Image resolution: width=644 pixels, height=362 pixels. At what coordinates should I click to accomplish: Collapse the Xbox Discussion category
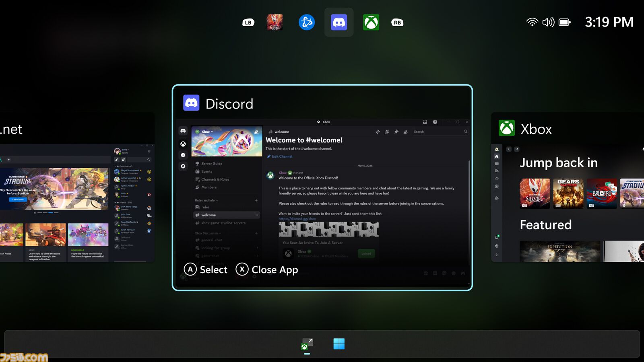pos(208,233)
